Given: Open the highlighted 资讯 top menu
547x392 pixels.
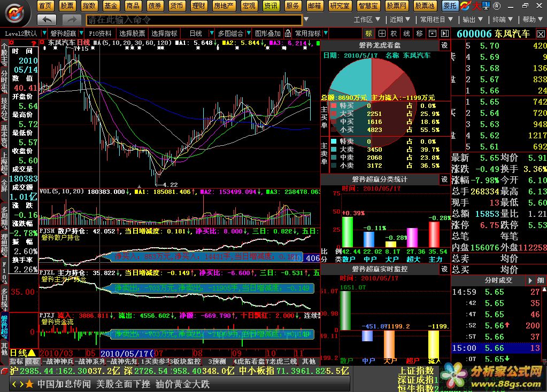Looking at the screenshot, I should click(271, 5).
